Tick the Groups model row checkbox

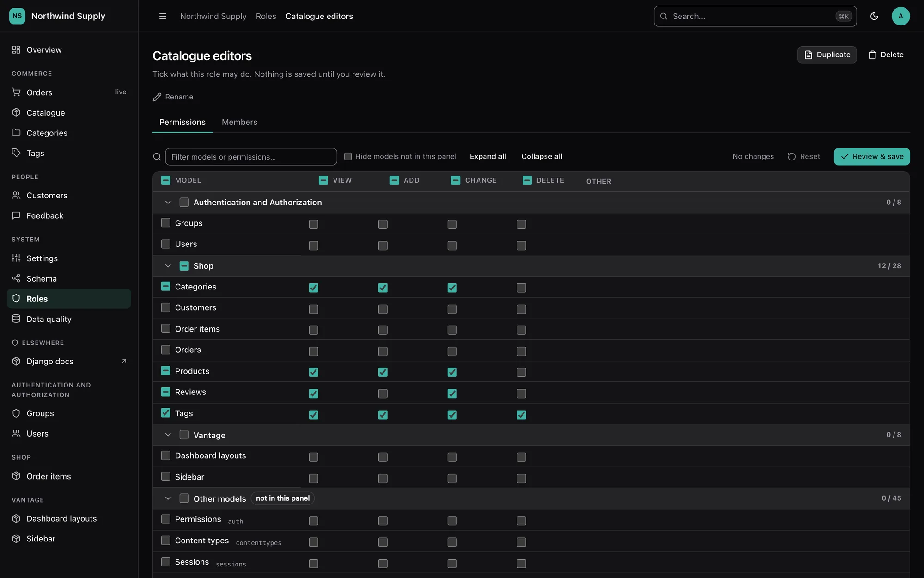pos(165,223)
